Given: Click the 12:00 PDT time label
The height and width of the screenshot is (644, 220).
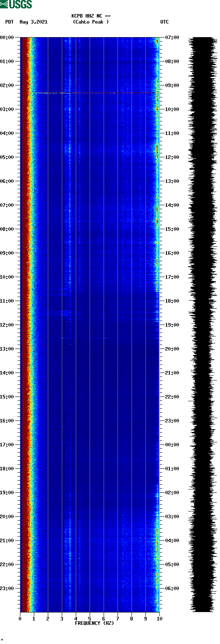Looking at the screenshot, I should pos(7,325).
